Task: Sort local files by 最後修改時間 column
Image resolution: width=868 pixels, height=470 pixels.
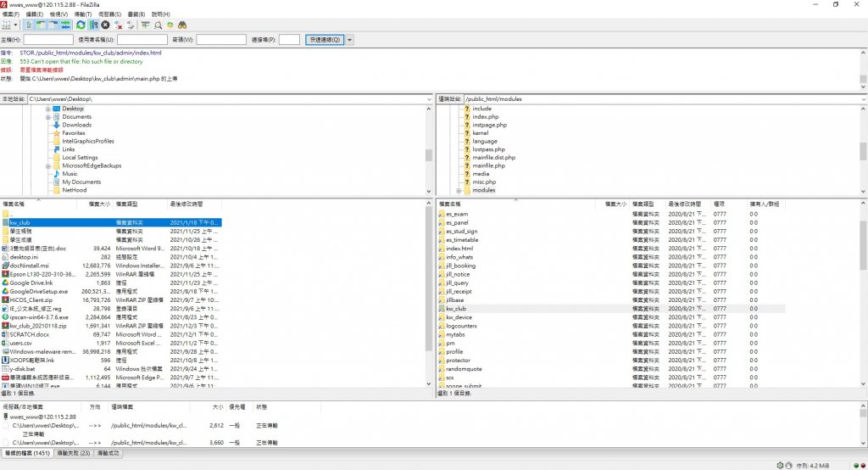Action: click(x=194, y=204)
